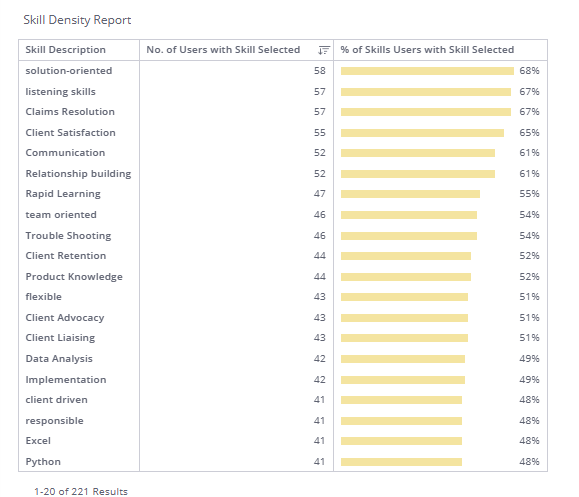Image resolution: width=579 pixels, height=497 pixels.
Task: Open the Skill Density Report title
Action: (77, 20)
